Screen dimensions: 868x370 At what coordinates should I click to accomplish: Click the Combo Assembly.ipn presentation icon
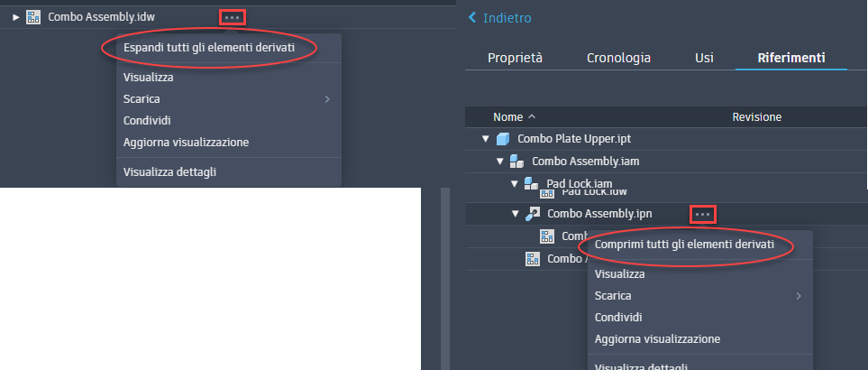(532, 214)
